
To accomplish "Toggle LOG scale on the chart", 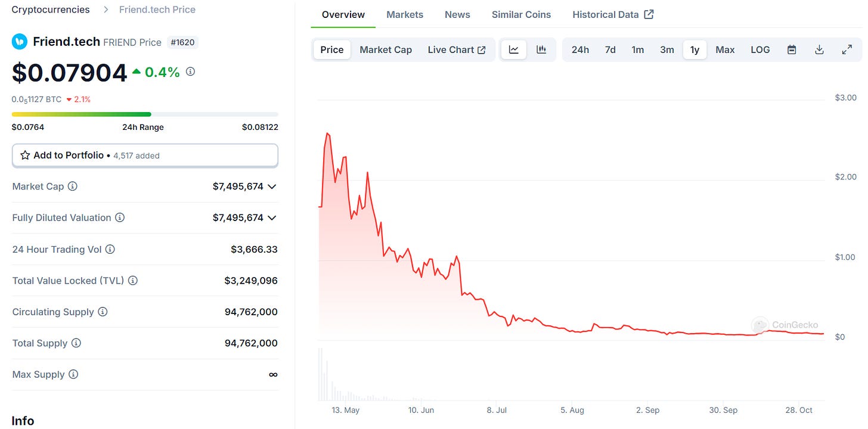I will (x=760, y=50).
